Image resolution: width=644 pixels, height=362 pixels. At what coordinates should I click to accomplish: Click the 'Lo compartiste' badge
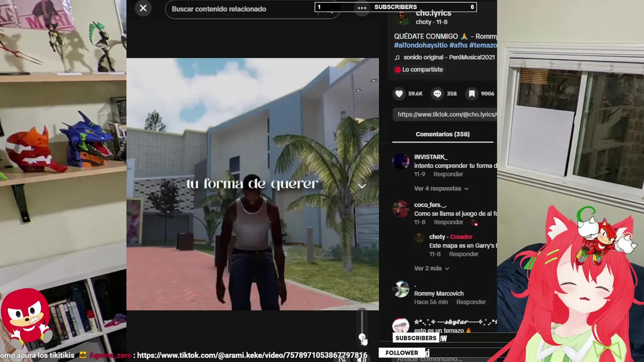point(419,69)
